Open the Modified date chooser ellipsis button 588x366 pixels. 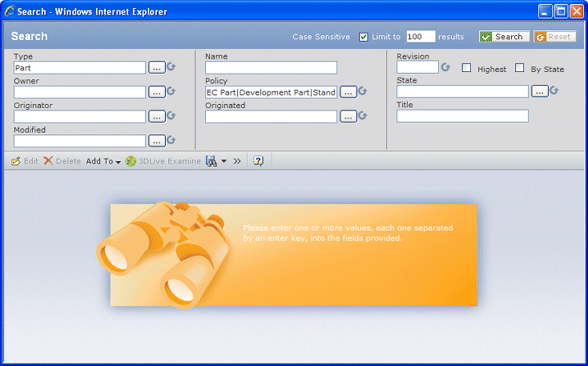(x=157, y=141)
